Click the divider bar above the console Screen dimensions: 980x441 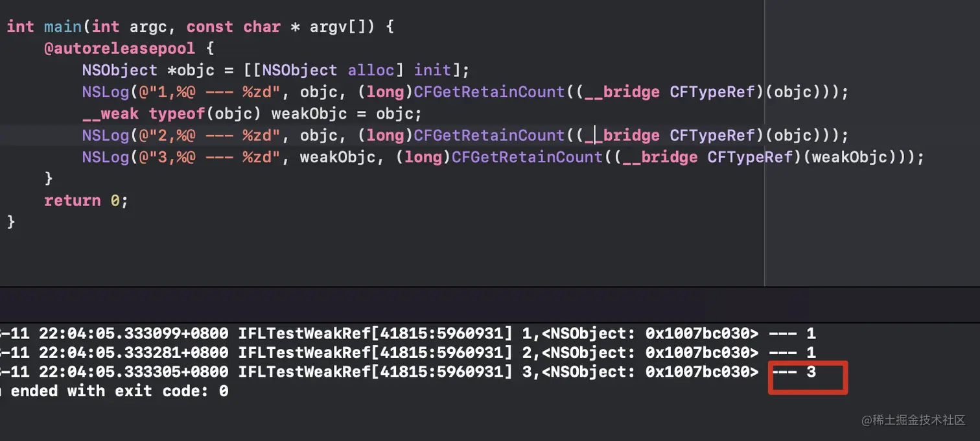(x=490, y=304)
